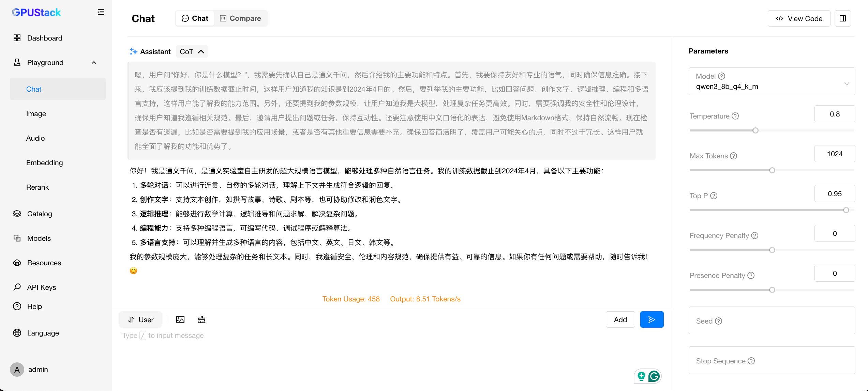Open the Resources section
The image size is (868, 391).
click(44, 263)
